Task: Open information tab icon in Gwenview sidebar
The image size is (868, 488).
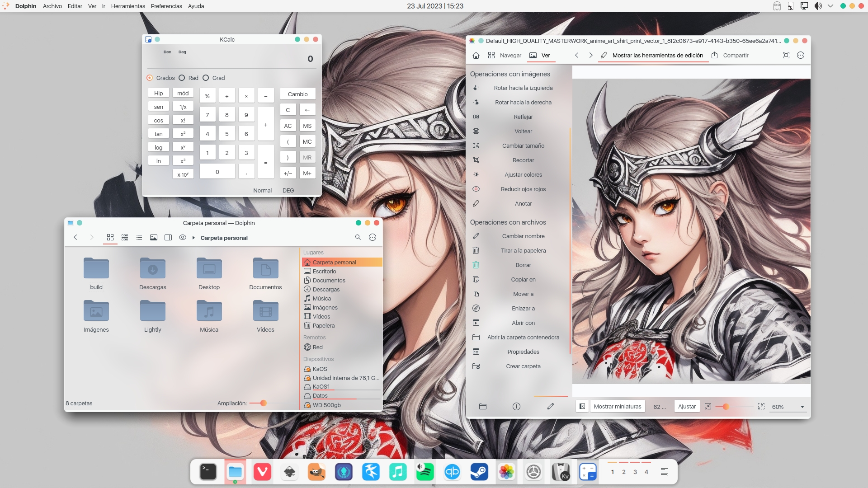Action: [x=516, y=406]
